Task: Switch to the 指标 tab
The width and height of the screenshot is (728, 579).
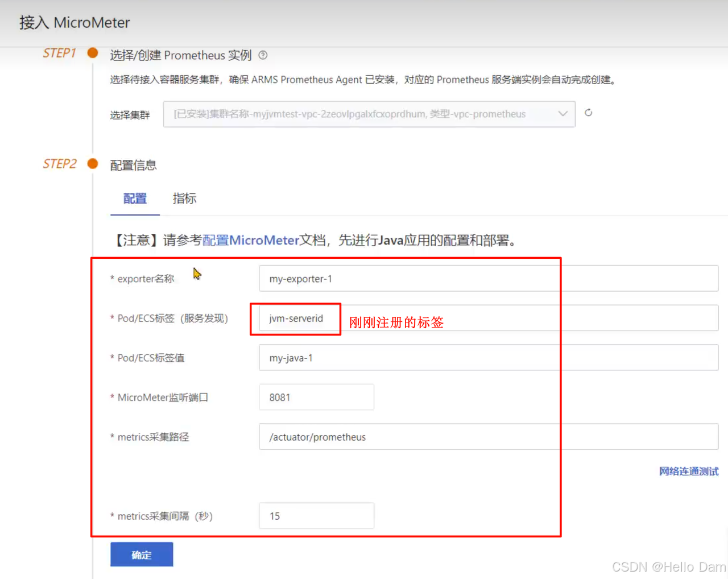Action: [x=184, y=198]
